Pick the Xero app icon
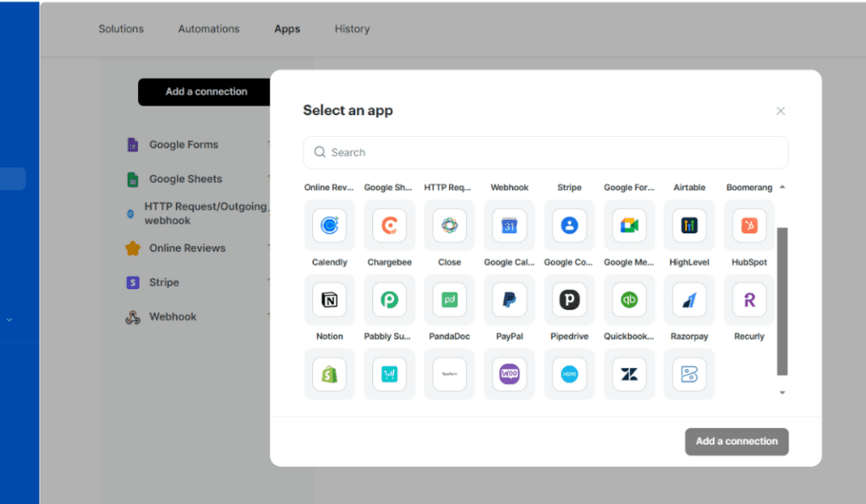The height and width of the screenshot is (504, 866). [x=569, y=374]
